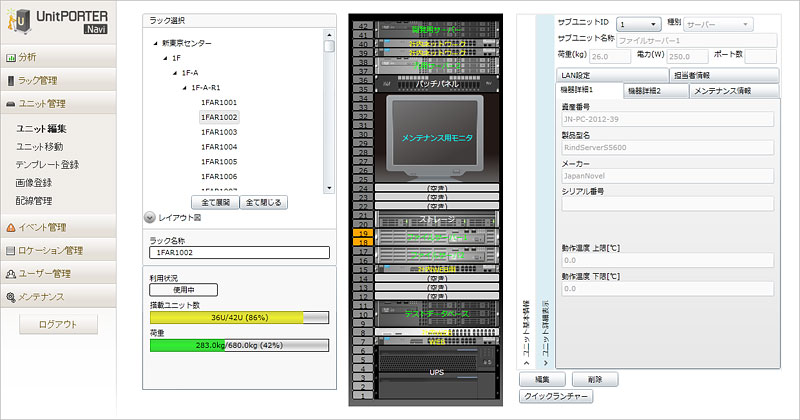Open the サブユニットID dropdown
Screen dimensions: 800x420
click(x=639, y=24)
